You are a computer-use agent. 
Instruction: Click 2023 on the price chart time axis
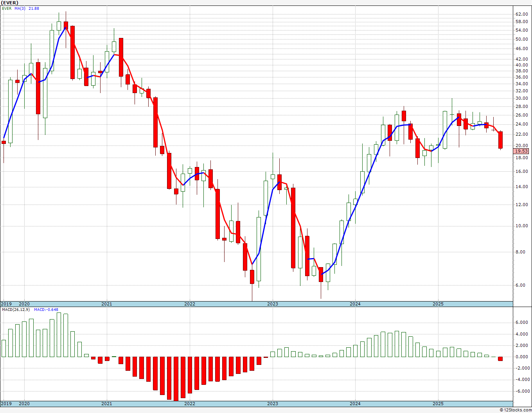click(273, 304)
